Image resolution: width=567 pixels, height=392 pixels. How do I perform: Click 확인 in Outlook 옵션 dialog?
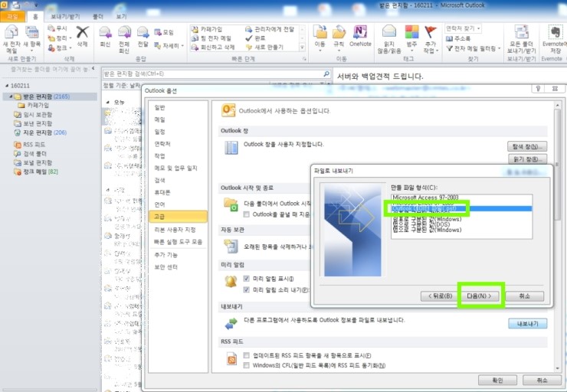(x=497, y=380)
